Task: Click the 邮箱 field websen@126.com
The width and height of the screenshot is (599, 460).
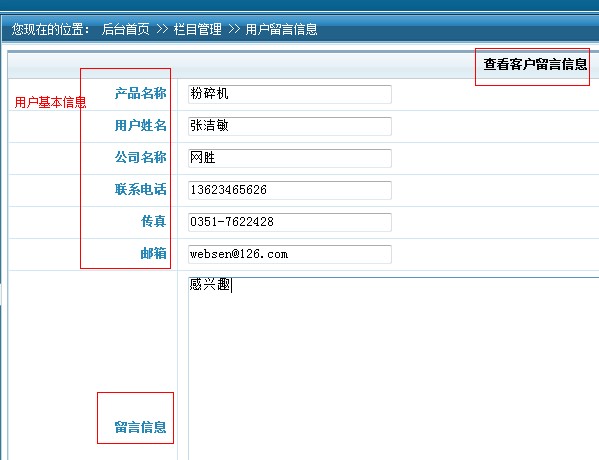Action: 290,254
